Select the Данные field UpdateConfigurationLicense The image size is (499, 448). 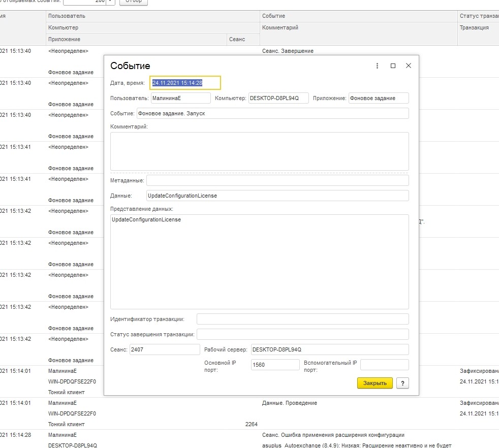(x=277, y=196)
